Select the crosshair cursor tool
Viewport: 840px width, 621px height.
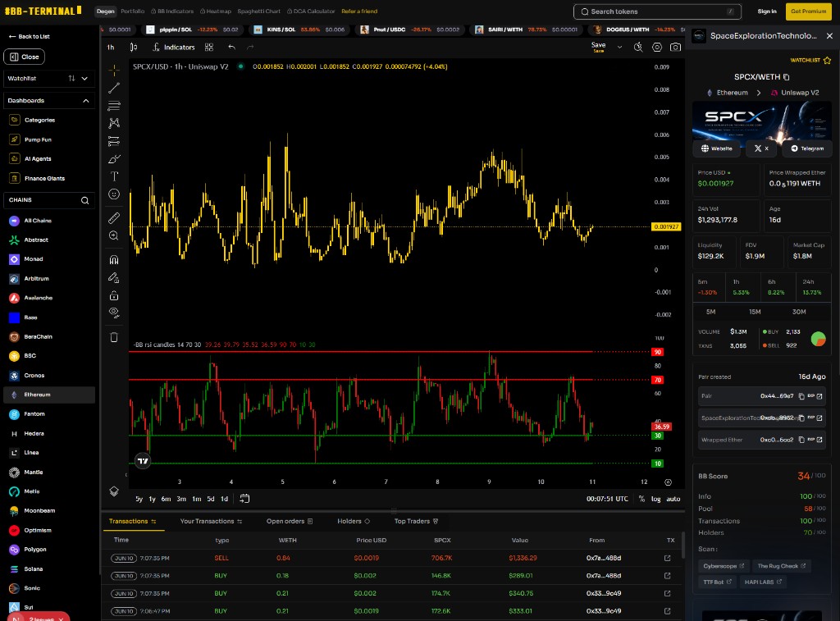(x=114, y=71)
